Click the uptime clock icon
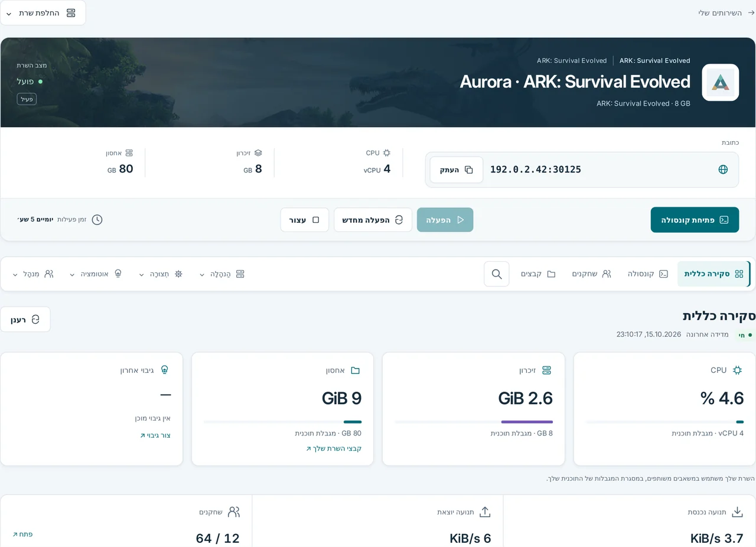756x547 pixels. pos(97,220)
